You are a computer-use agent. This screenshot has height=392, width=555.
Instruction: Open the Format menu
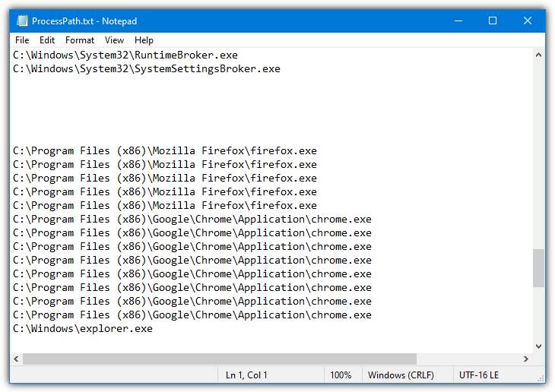[x=80, y=40]
